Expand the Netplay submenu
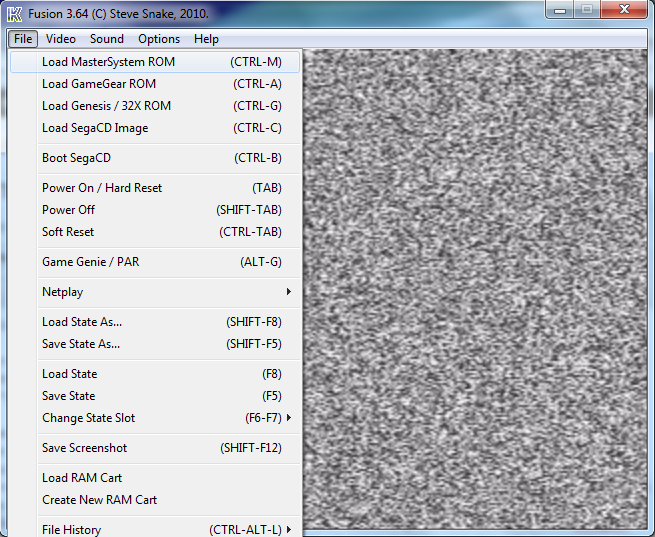655x537 pixels. 155,292
